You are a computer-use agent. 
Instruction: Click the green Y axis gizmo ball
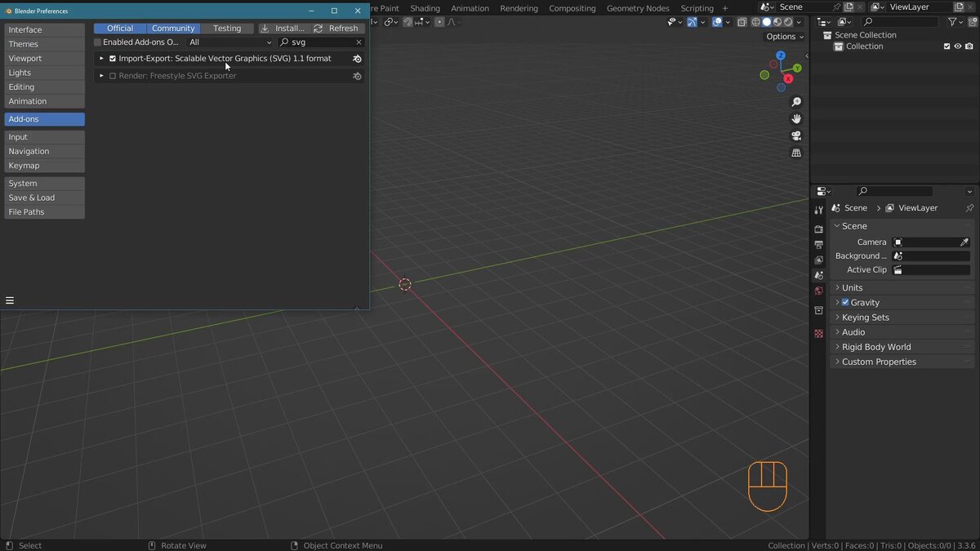click(797, 69)
